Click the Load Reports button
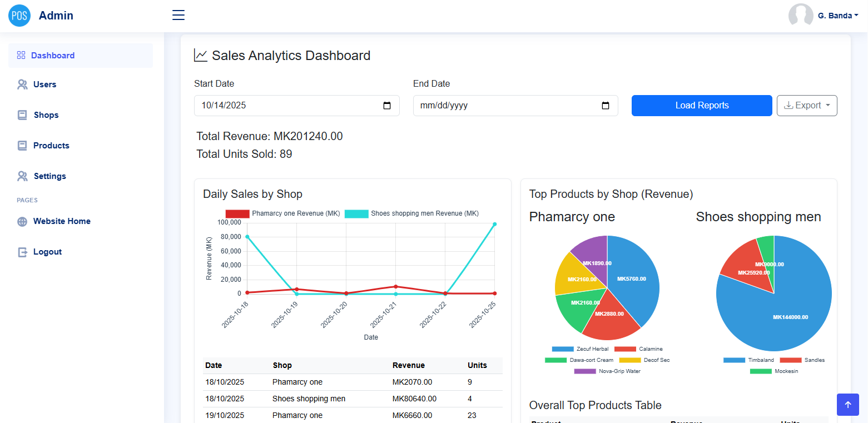This screenshot has width=868, height=423. [702, 106]
